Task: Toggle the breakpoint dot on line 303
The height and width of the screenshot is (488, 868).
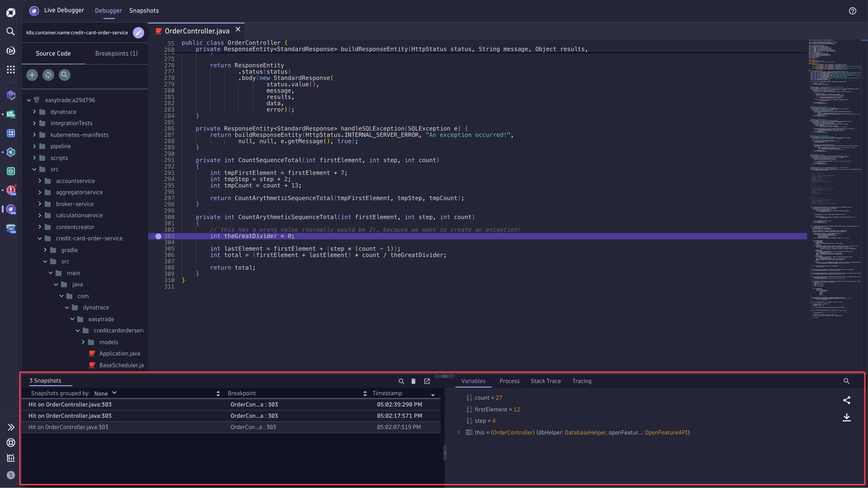Action: [158, 236]
